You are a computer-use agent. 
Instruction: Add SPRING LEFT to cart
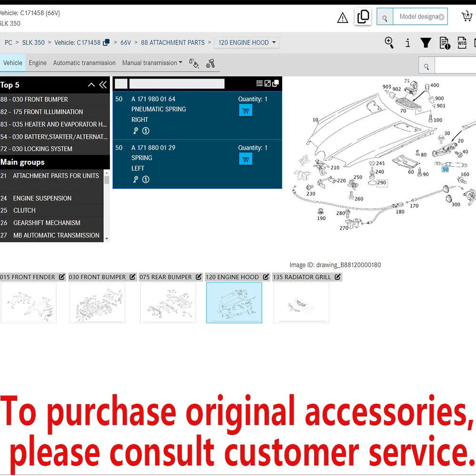click(x=246, y=159)
